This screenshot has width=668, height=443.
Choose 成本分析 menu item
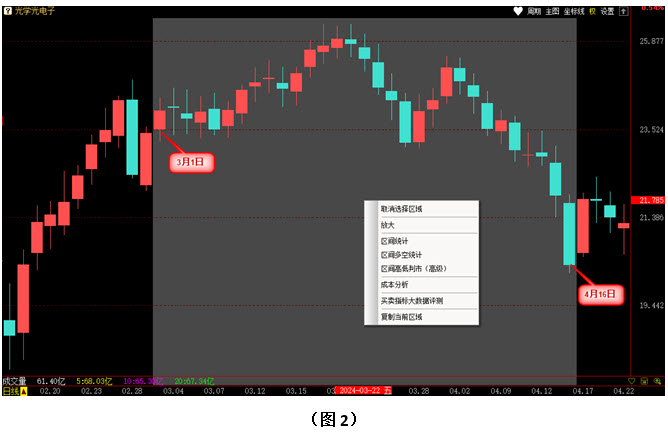point(395,284)
